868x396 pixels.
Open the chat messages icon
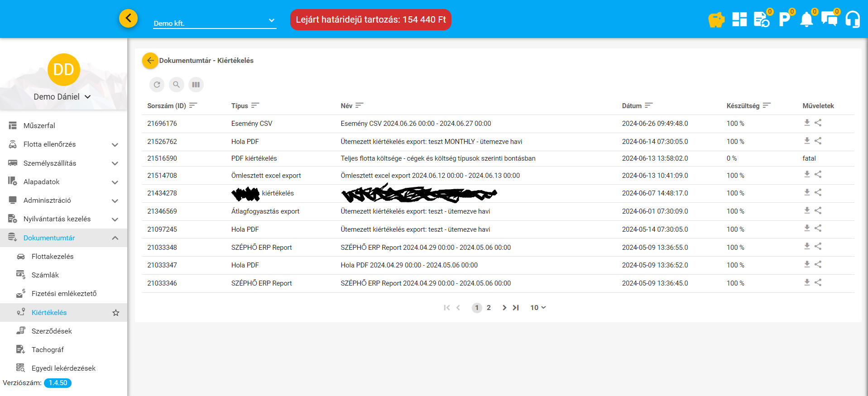click(x=829, y=20)
